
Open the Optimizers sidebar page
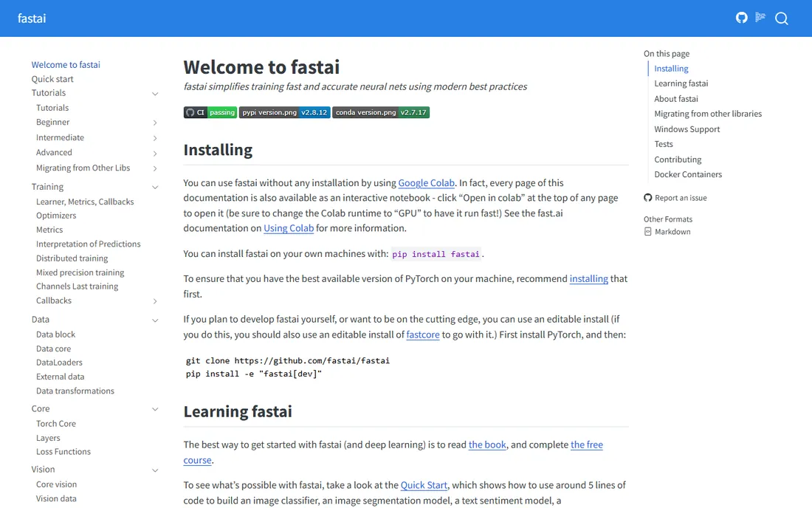56,216
